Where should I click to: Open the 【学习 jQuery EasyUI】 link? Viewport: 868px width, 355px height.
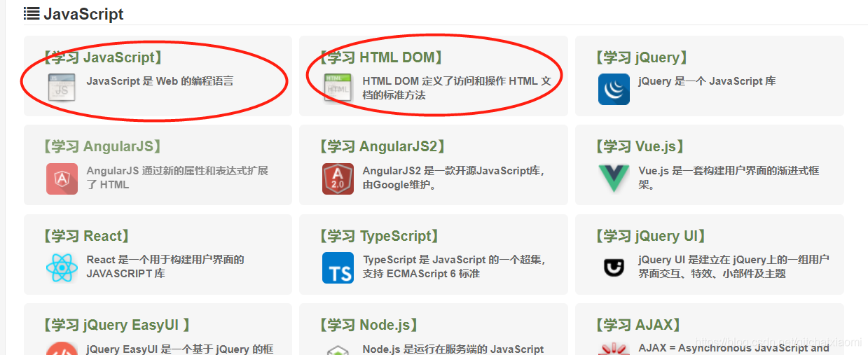(116, 325)
